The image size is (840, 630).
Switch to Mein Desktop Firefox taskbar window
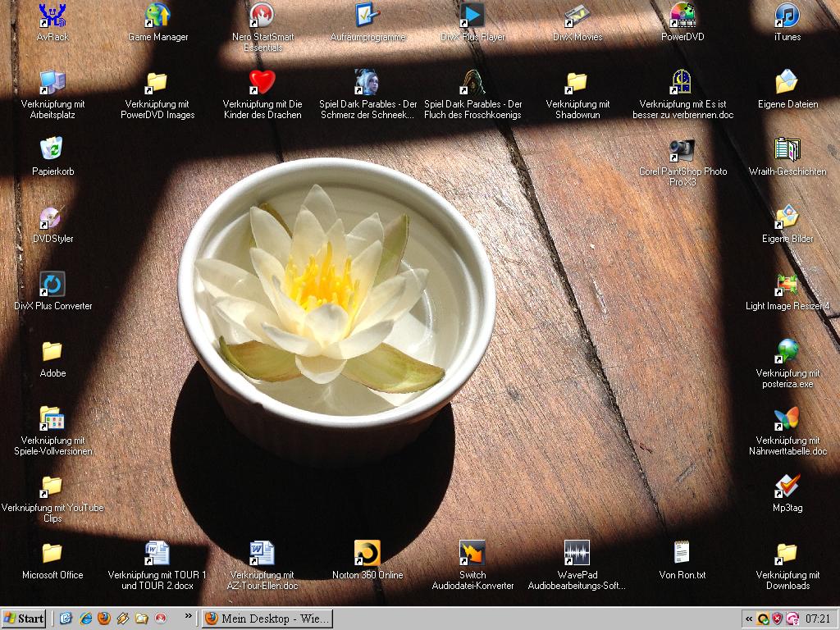(x=267, y=619)
